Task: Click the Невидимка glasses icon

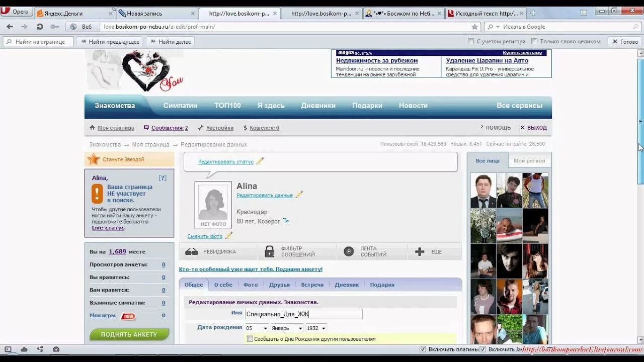Action: 191,252
